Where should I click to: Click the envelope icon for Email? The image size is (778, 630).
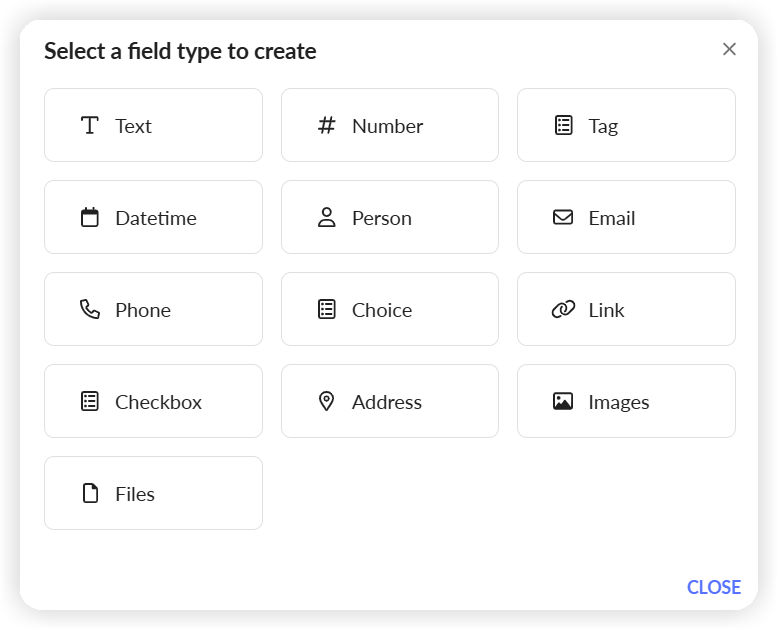(563, 217)
